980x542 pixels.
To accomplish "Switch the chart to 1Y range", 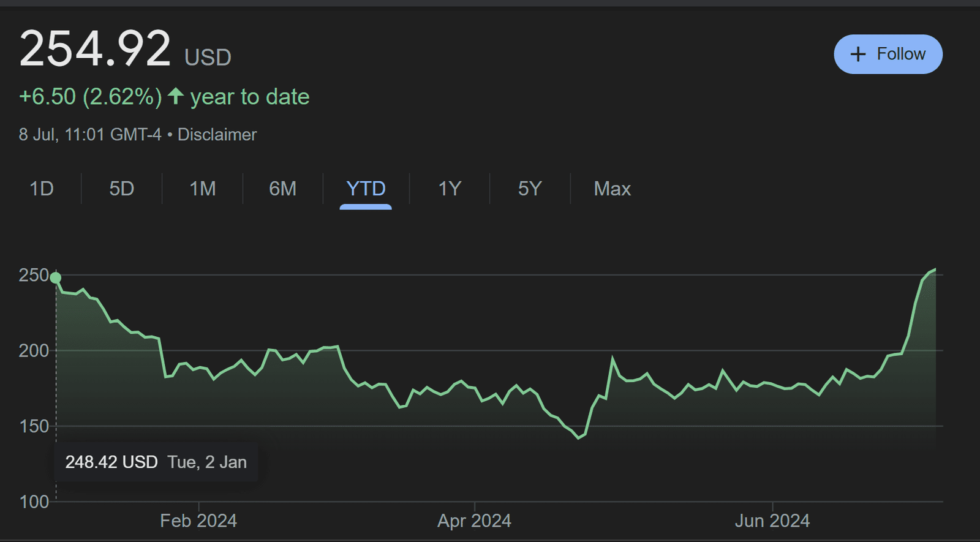I will (x=449, y=189).
